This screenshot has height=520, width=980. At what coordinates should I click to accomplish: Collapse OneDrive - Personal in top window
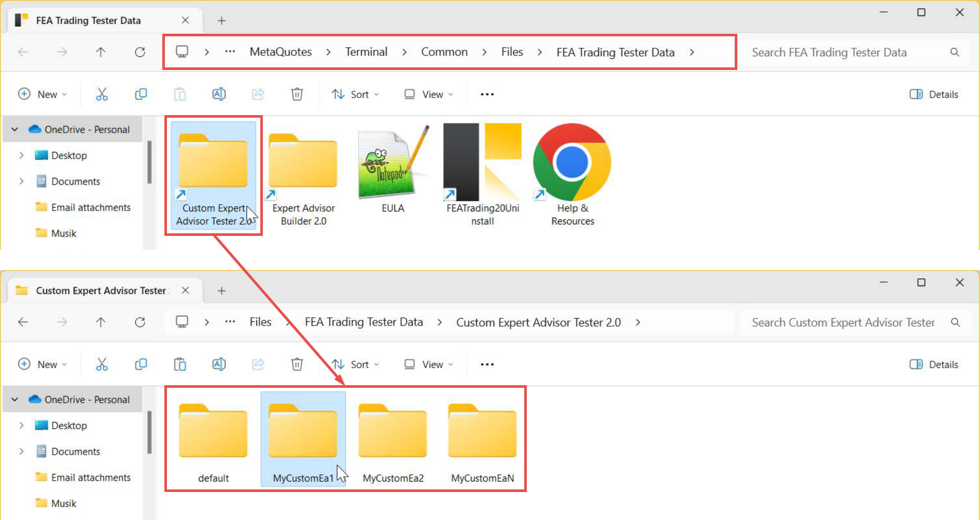[15, 129]
